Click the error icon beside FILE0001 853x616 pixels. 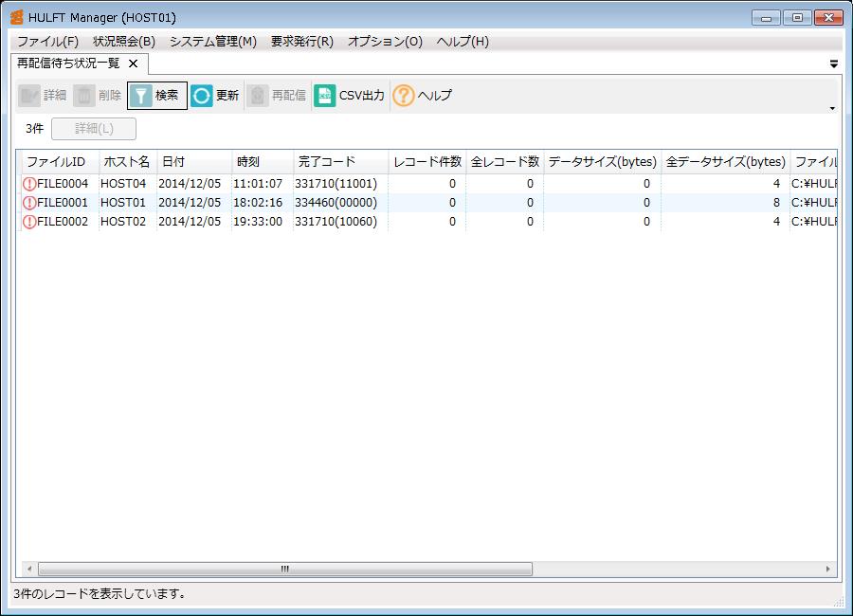point(29,203)
